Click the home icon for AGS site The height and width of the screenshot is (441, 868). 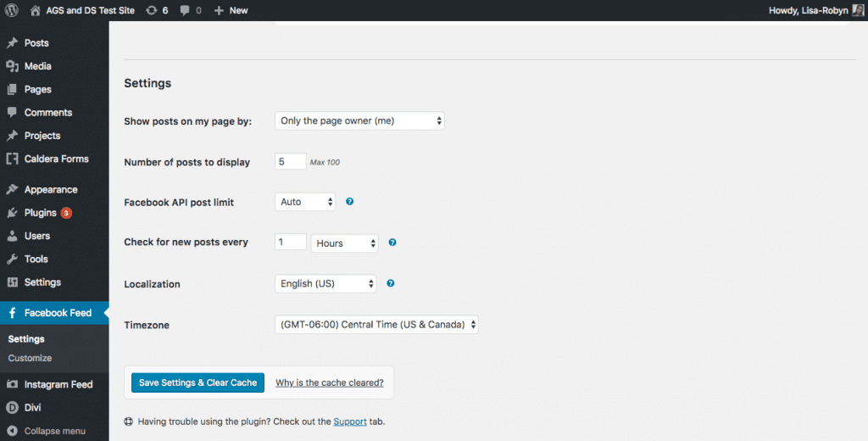pos(35,10)
